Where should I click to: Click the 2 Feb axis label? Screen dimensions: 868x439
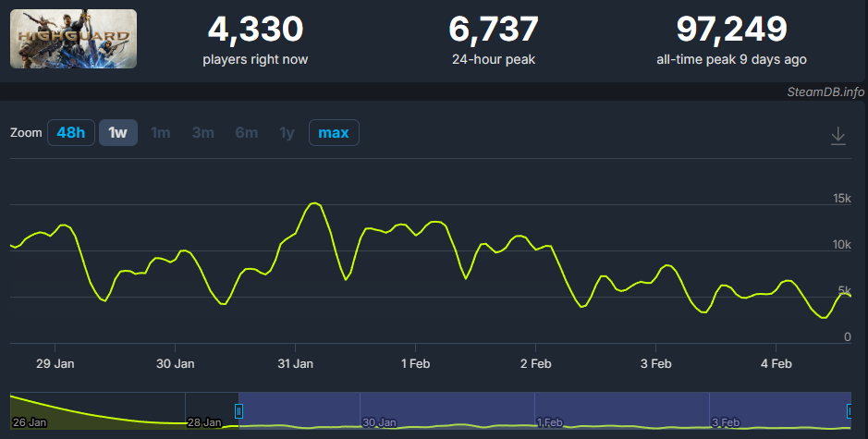click(x=536, y=364)
